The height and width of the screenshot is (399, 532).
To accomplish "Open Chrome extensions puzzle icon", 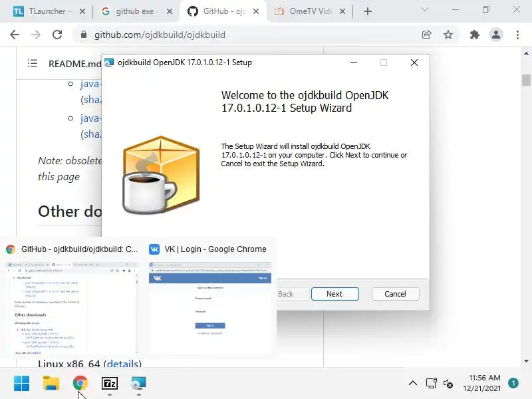I will pyautogui.click(x=474, y=35).
